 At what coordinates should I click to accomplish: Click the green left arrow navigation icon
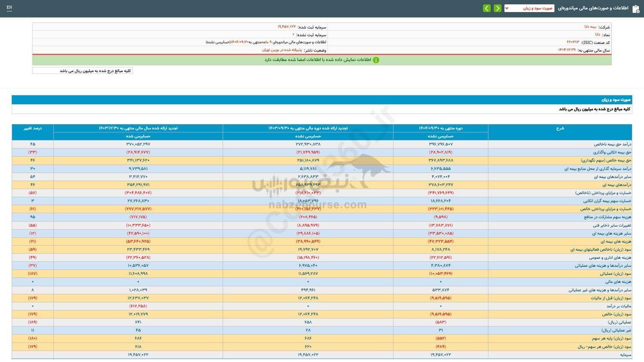point(486,8)
